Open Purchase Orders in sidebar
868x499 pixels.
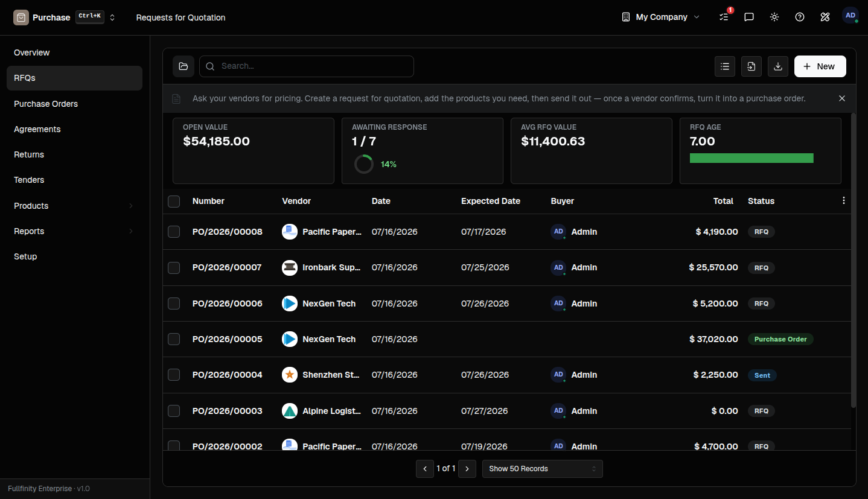click(x=74, y=104)
